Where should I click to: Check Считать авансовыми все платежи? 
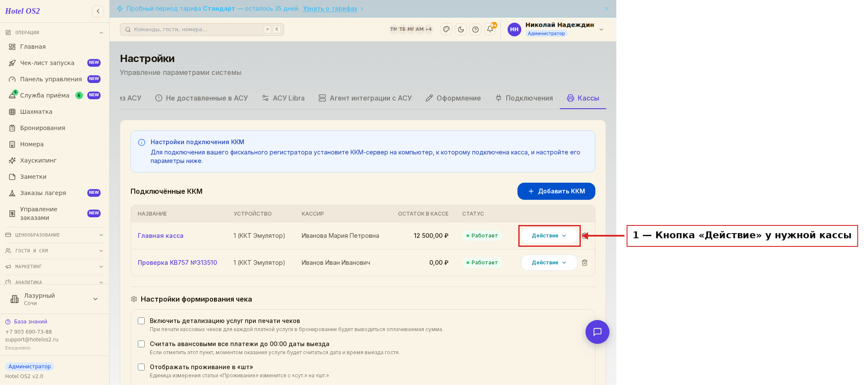pyautogui.click(x=141, y=344)
